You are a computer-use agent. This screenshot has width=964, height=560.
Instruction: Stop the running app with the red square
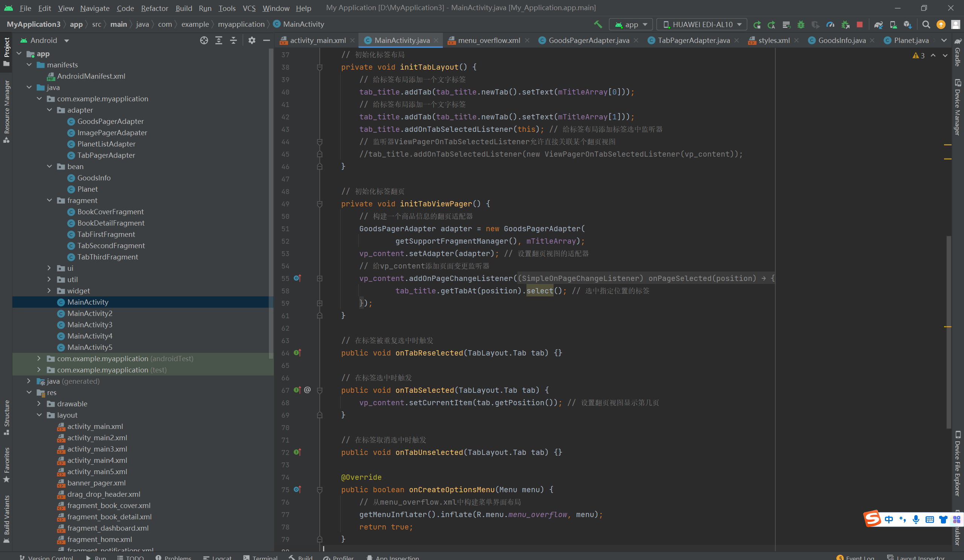pyautogui.click(x=860, y=24)
